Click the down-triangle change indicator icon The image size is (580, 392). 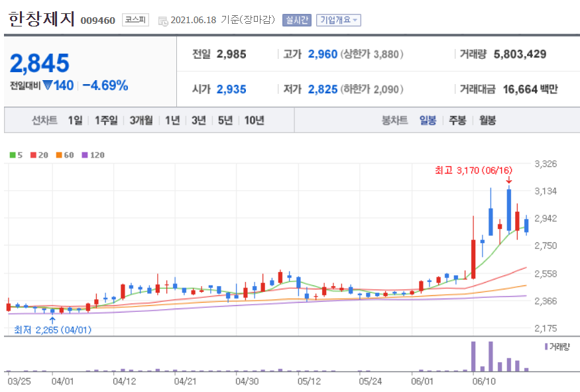48,85
